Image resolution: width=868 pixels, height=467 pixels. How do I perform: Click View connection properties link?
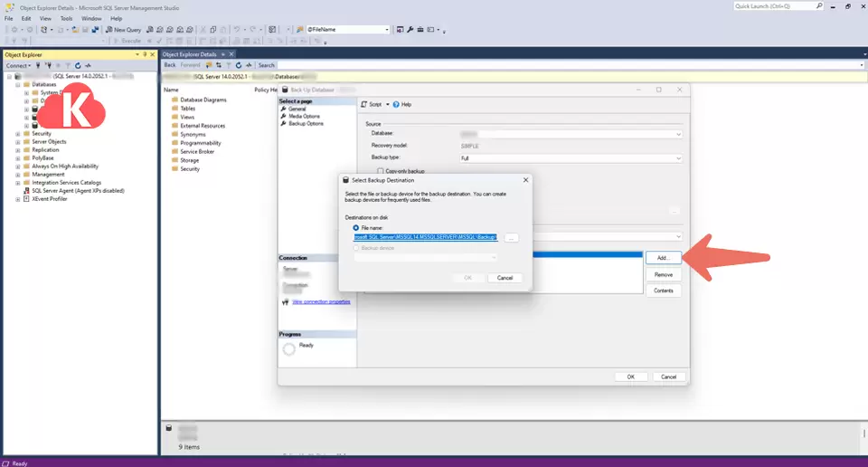click(x=320, y=301)
